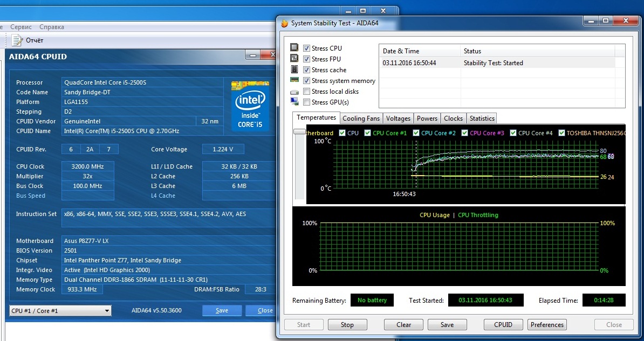Viewport: 644px width, 341px height.
Task: Click the Status column header
Action: pyautogui.click(x=538, y=51)
